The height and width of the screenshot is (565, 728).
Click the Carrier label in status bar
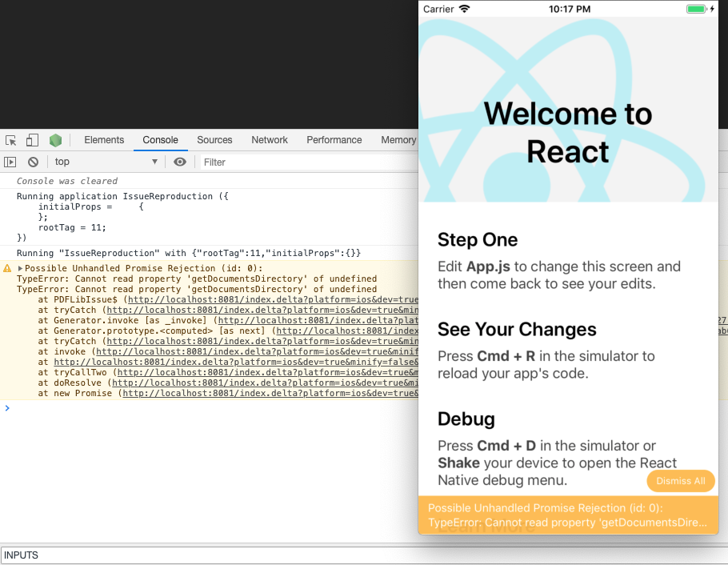coord(438,9)
